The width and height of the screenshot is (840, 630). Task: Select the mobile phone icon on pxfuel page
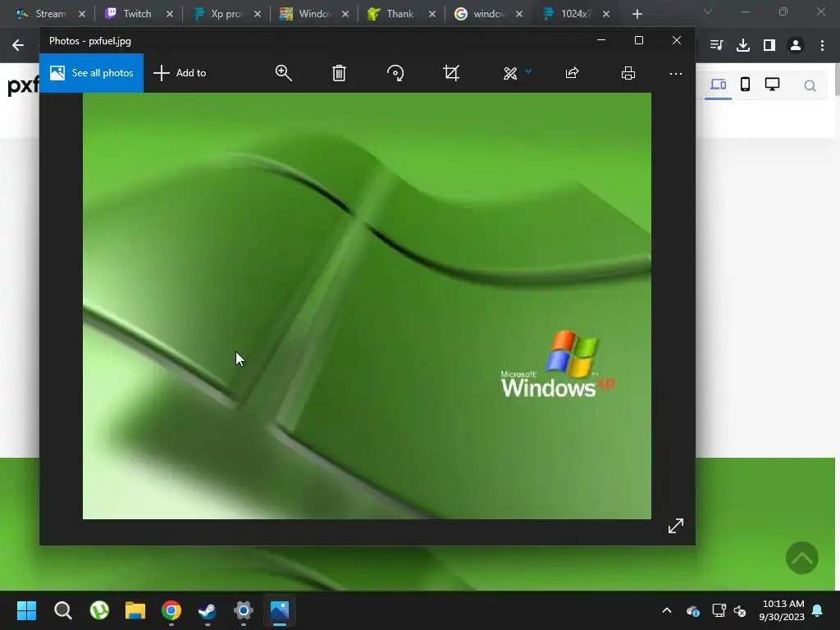click(x=745, y=84)
